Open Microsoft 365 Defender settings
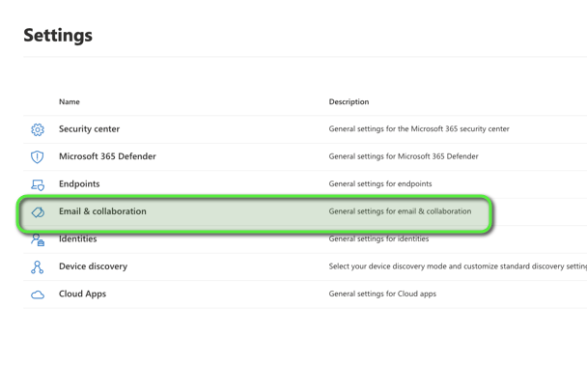Screen dimensions: 587x392 (107, 156)
